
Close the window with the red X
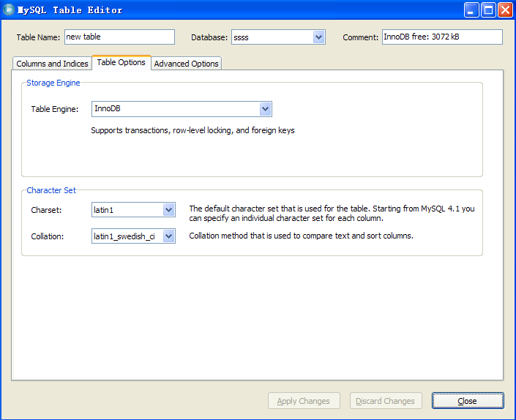505,10
